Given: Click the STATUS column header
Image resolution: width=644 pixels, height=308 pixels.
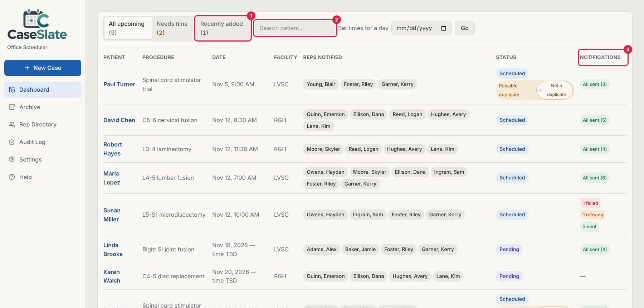Looking at the screenshot, I should pos(506,57).
